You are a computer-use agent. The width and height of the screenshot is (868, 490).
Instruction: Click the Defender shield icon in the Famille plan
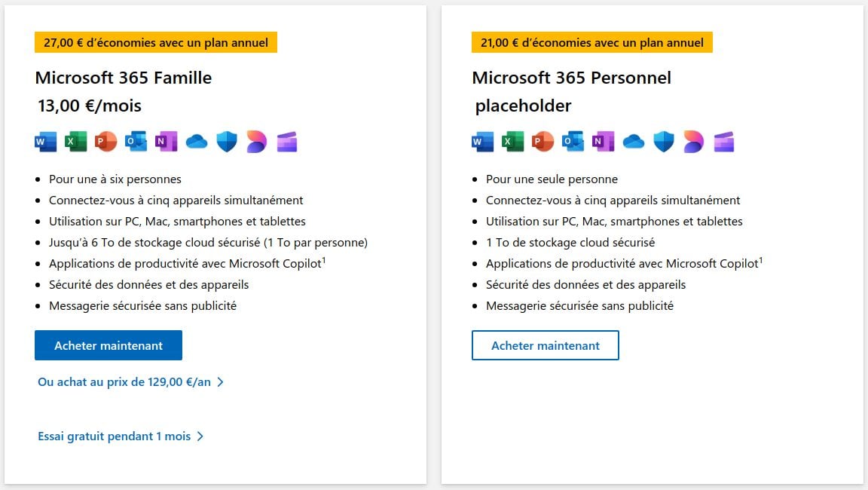click(226, 142)
